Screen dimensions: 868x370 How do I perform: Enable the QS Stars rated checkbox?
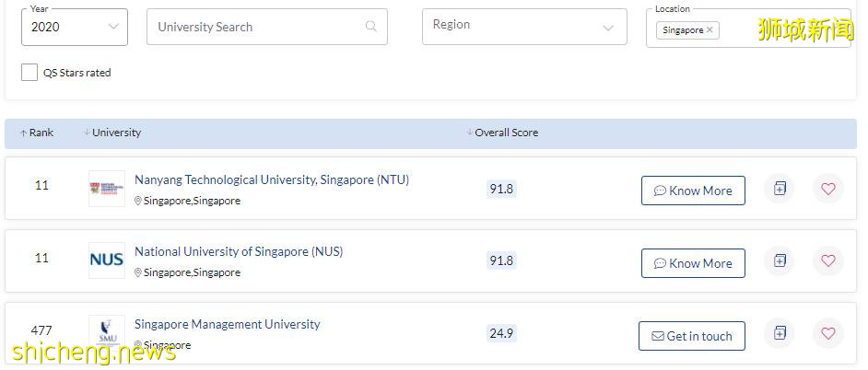(x=29, y=73)
